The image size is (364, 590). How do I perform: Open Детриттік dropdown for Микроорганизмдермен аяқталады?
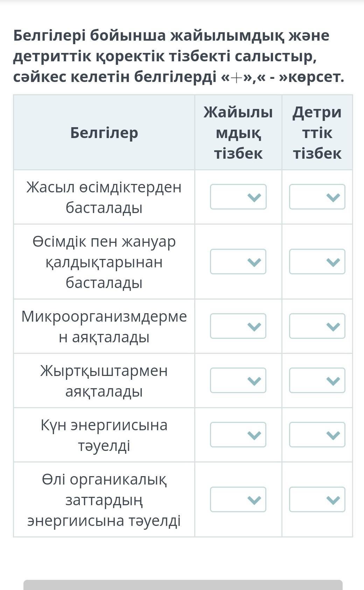(317, 326)
